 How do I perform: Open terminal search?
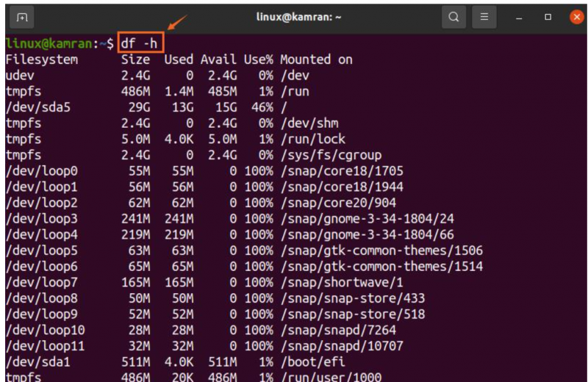[x=453, y=17]
